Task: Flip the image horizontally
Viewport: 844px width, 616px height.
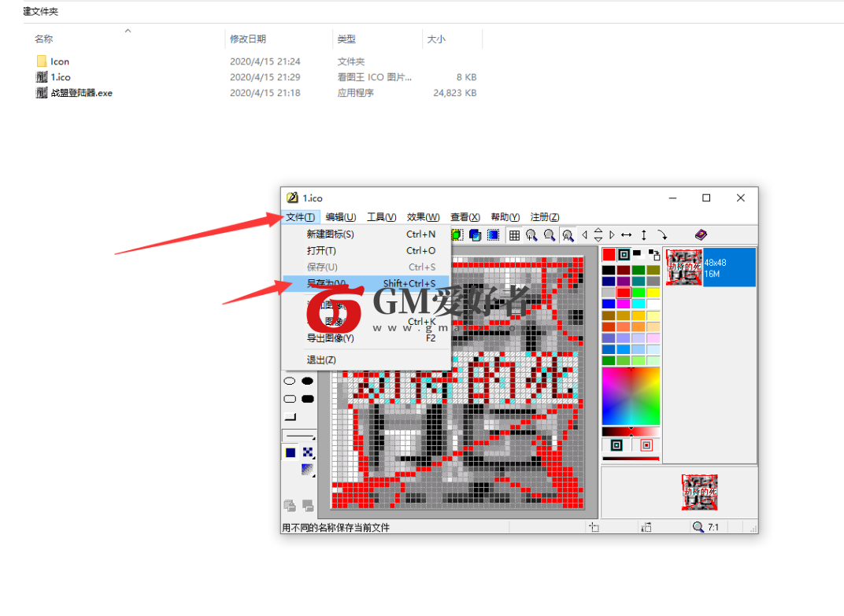Action: [626, 235]
